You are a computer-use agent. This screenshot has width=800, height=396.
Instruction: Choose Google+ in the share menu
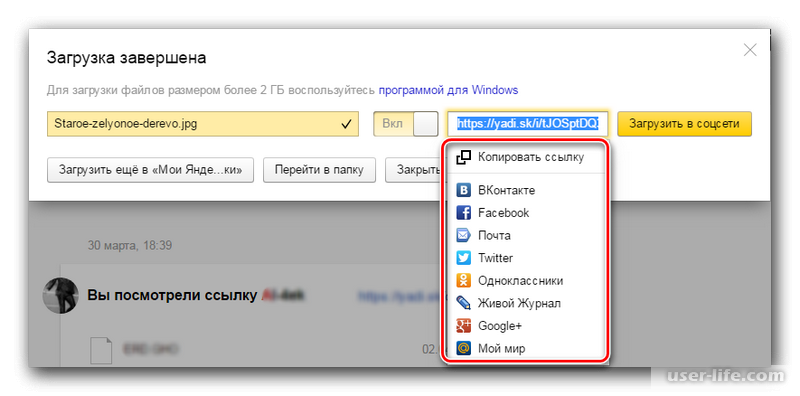[526, 326]
